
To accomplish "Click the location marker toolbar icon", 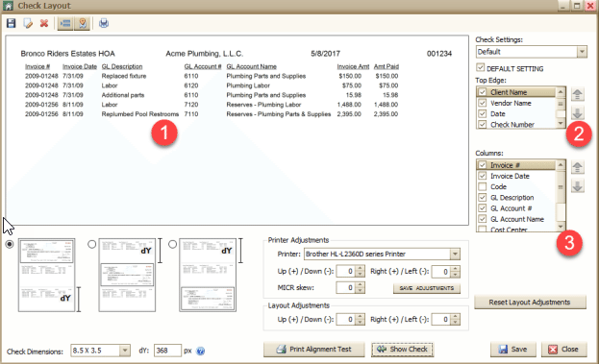I will (82, 23).
